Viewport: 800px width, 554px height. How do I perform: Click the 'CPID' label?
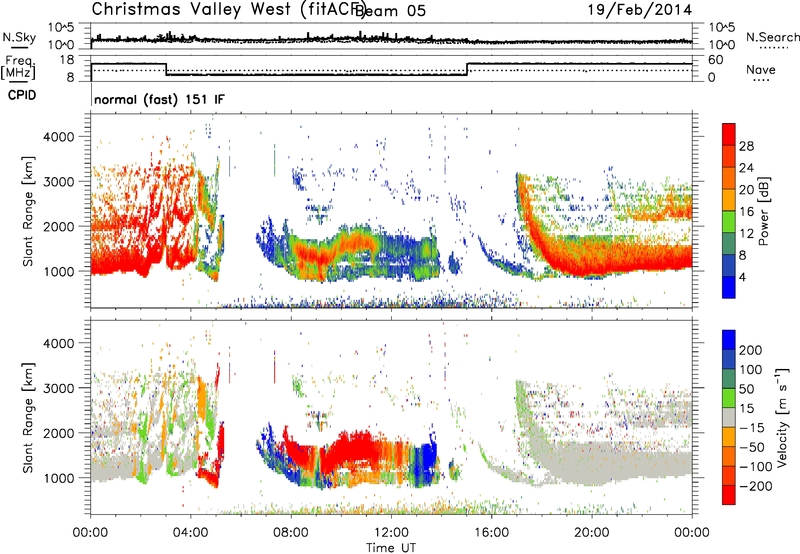tap(22, 95)
